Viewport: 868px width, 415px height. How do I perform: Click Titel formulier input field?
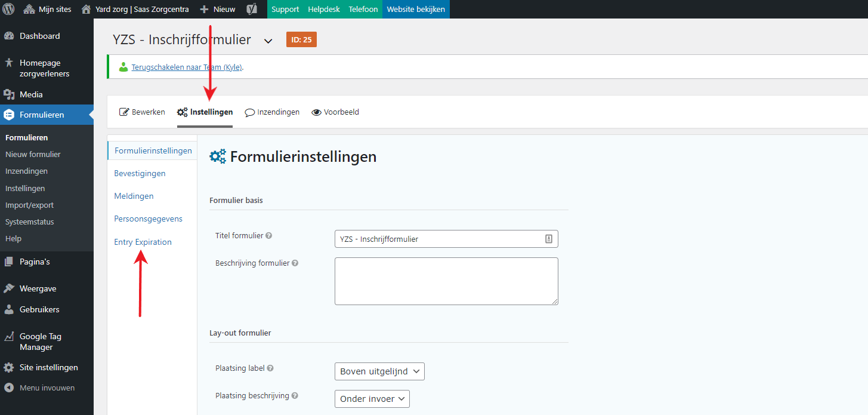446,239
